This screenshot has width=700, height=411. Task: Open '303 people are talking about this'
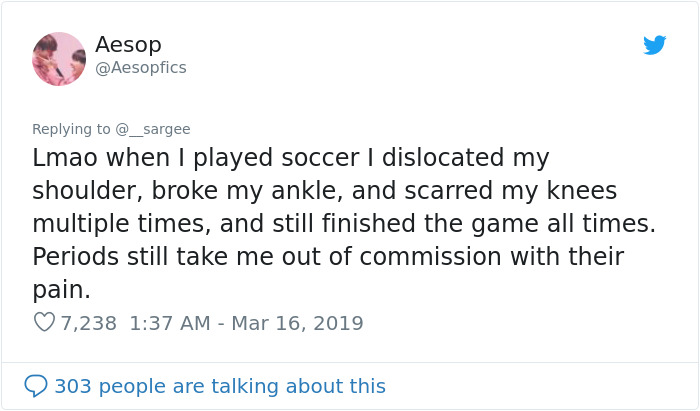pyautogui.click(x=219, y=386)
